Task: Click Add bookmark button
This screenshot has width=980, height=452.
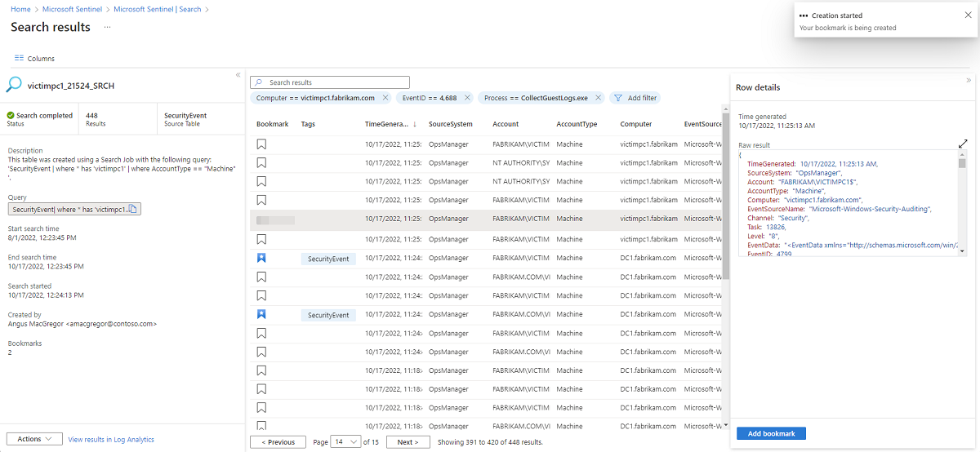Action: (x=771, y=433)
